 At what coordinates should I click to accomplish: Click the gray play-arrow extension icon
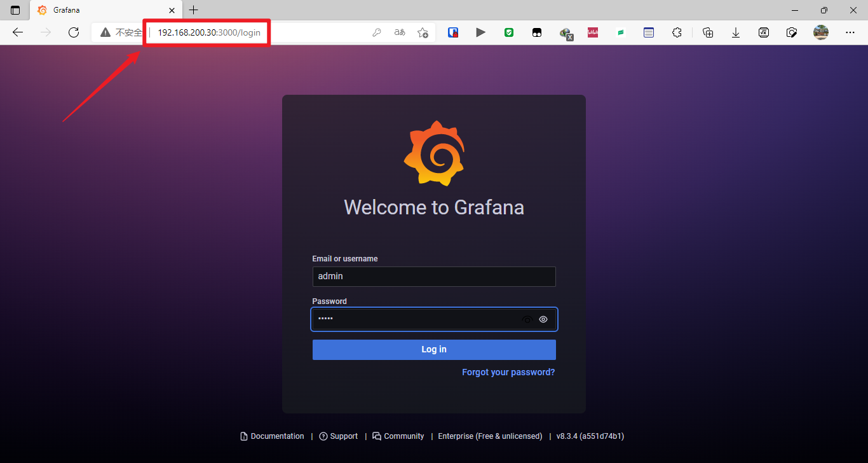click(x=481, y=32)
